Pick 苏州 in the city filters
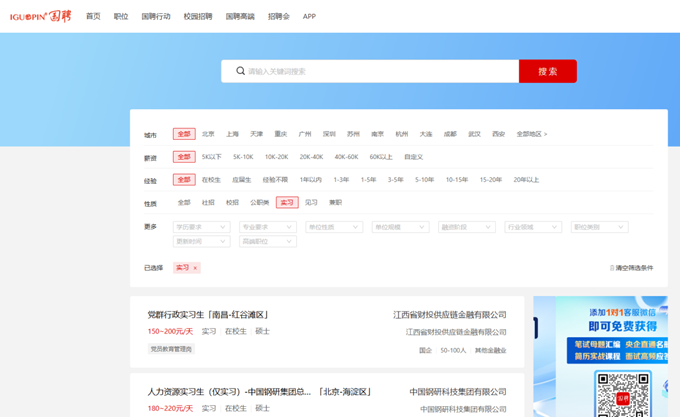This screenshot has width=680, height=417. (x=353, y=134)
